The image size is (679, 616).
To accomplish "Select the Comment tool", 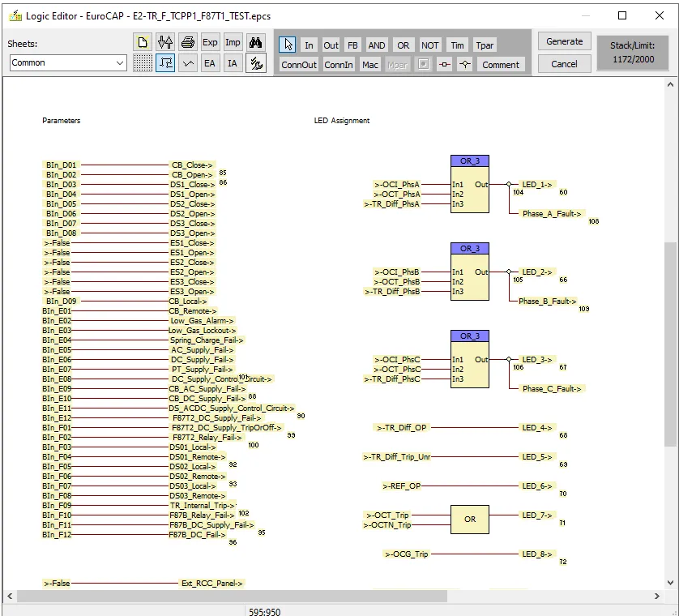I will coord(501,65).
